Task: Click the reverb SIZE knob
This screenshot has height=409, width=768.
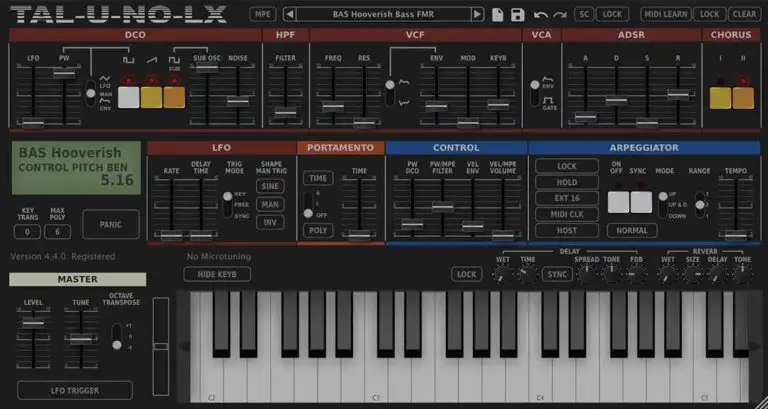Action: (x=693, y=275)
